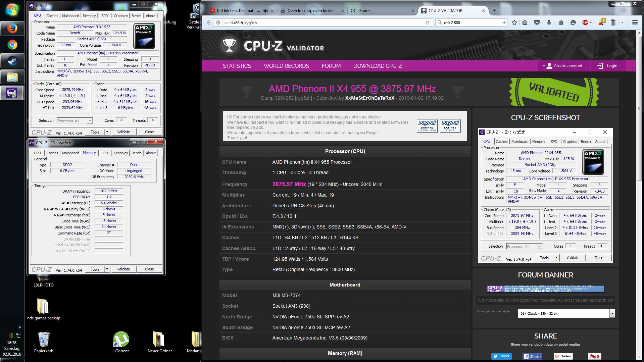
Task: Share validation on Facebook
Action: (532, 356)
